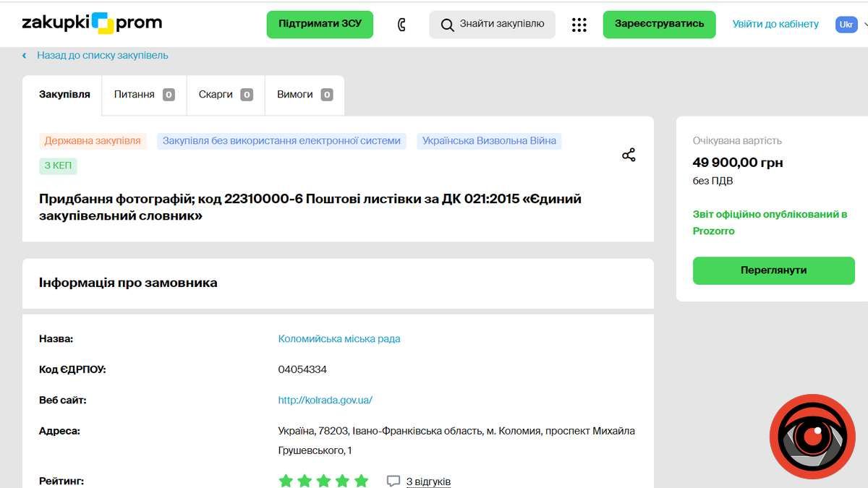868x488 pixels.
Task: Click the magnifier icon in the search bar
Action: point(448,23)
